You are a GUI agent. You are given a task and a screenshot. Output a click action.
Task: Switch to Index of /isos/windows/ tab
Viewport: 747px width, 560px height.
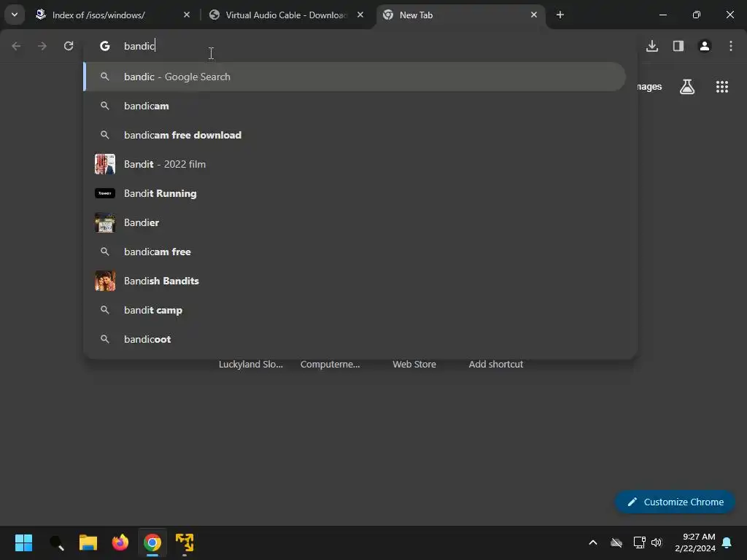tap(112, 15)
